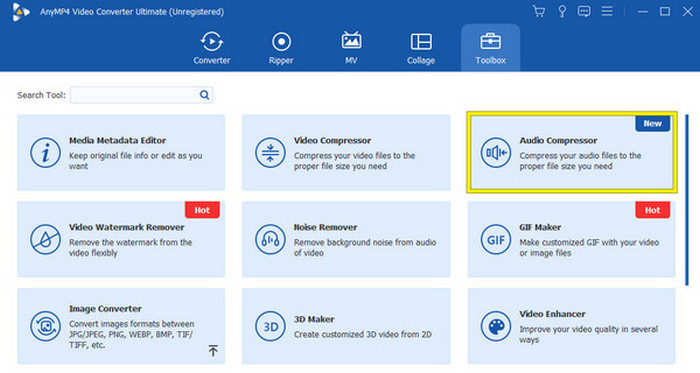Click the Video Enhancer palette icon
This screenshot has width=700, height=373.
click(x=496, y=327)
